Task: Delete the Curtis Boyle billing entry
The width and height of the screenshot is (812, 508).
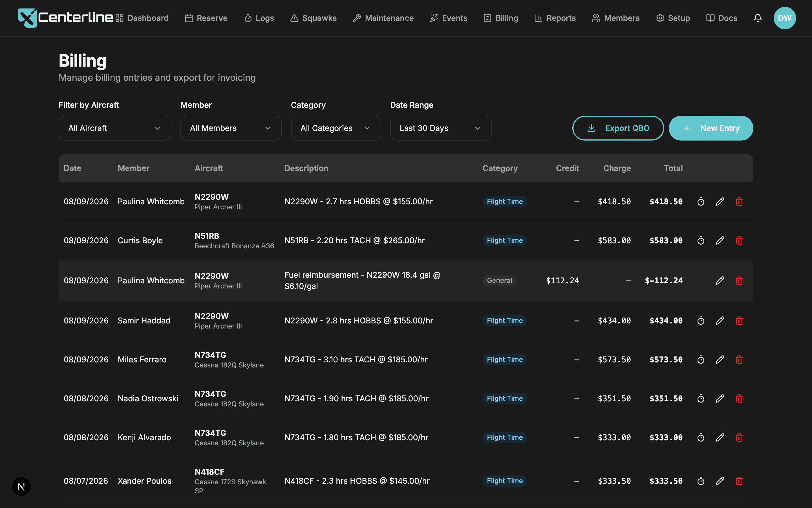Action: [739, 240]
